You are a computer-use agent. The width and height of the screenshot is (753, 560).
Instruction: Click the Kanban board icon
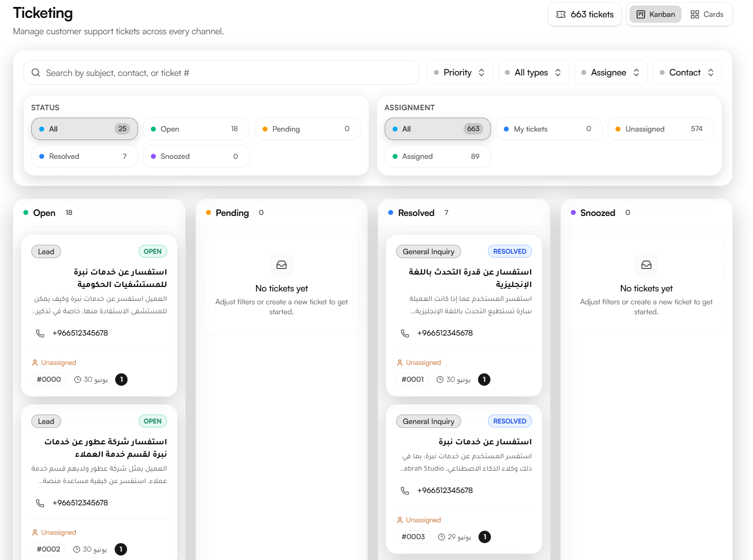(641, 14)
